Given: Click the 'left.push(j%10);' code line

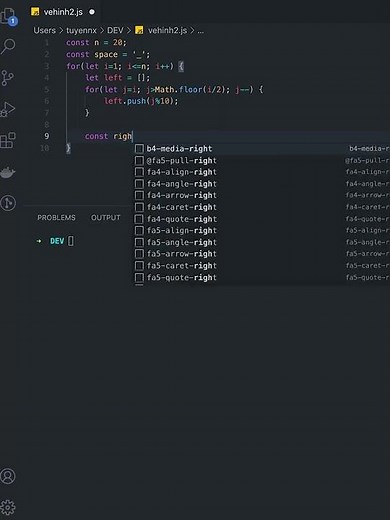Looking at the screenshot, I should tap(141, 101).
